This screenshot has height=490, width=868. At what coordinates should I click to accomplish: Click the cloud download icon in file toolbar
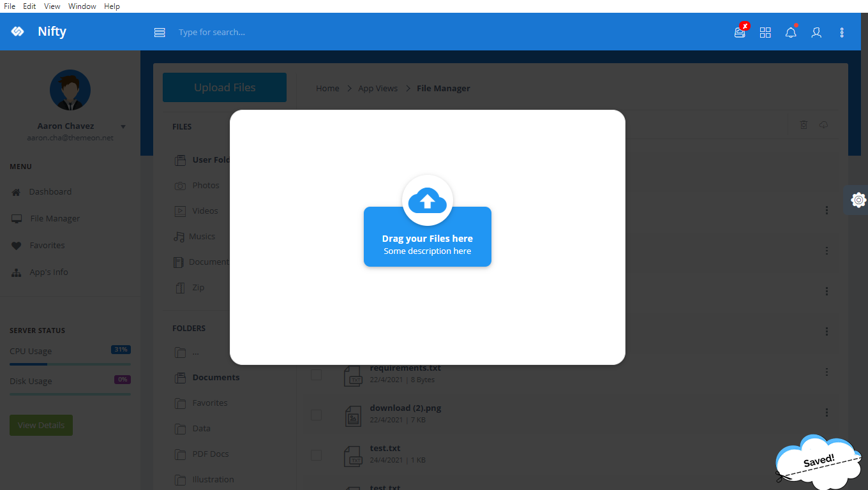[x=824, y=125]
